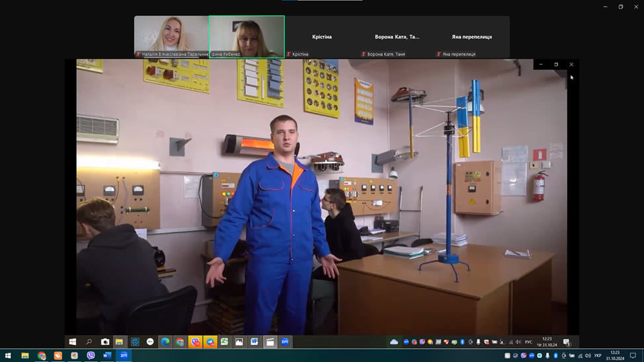Select Яна перепелиця participant tile
This screenshot has height=362, width=644.
click(472, 36)
